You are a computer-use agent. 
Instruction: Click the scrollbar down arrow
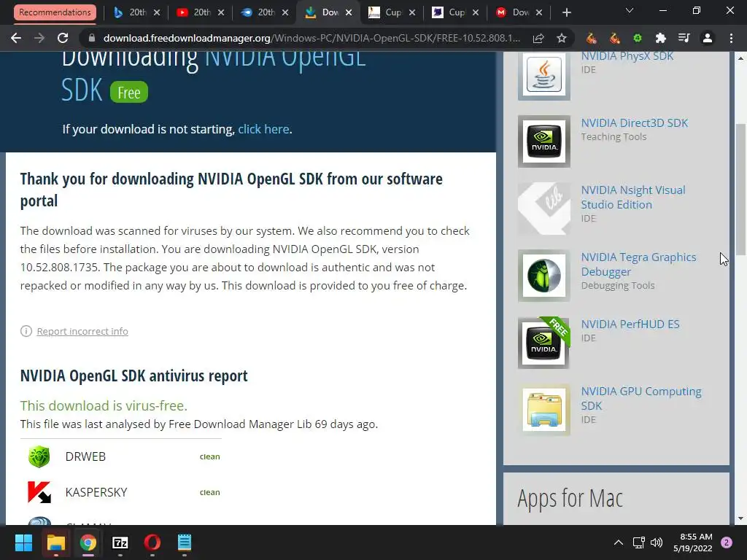(x=740, y=518)
